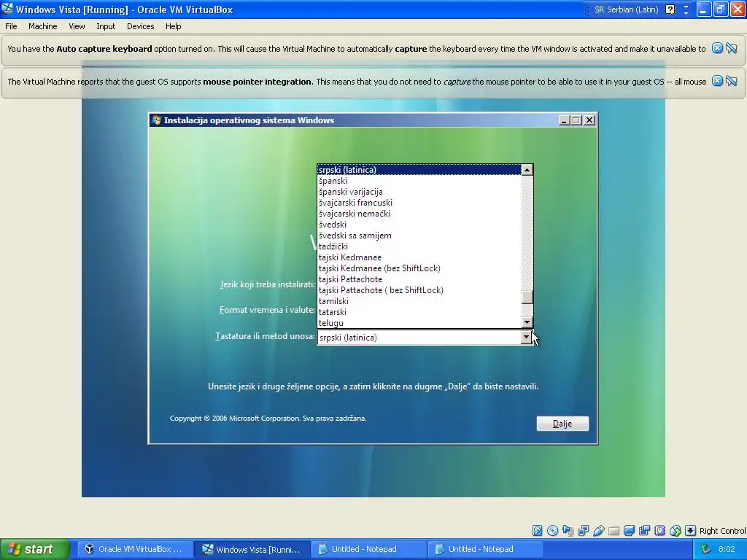Suppress future mouse pointer integration notifications
The width and height of the screenshot is (747, 560).
pyautogui.click(x=732, y=81)
